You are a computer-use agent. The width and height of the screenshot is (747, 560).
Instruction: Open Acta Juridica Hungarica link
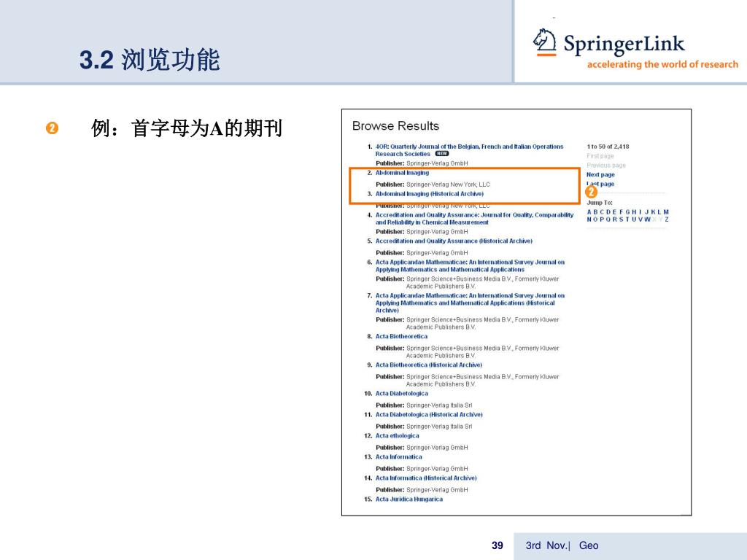pos(409,499)
